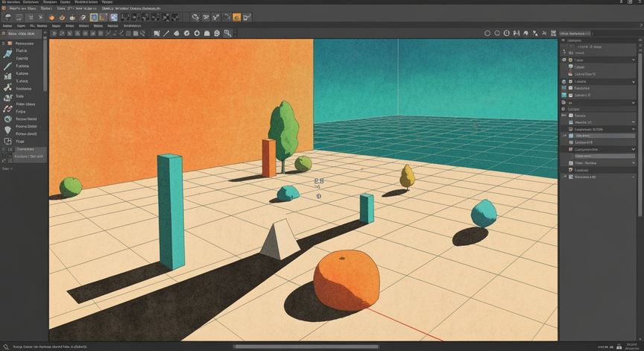This screenshot has height=351, width=644.
Task: Click the white flag icon in viewport toolbar
Action: click(157, 34)
